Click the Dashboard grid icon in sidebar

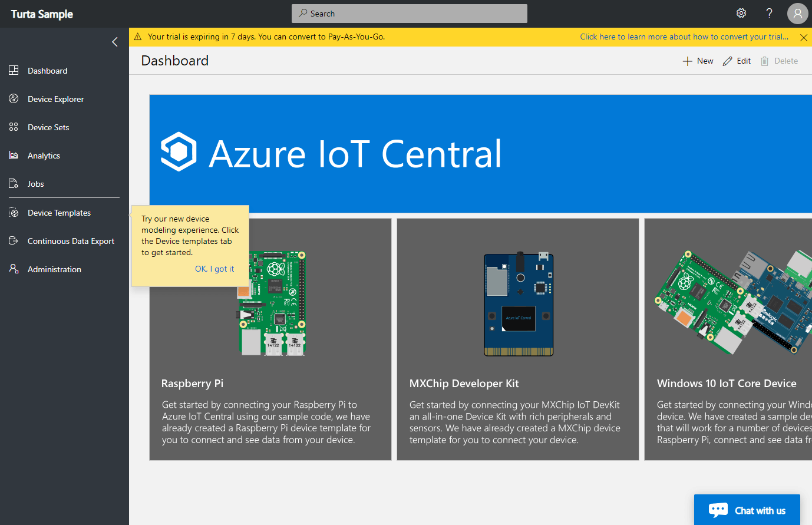point(14,71)
